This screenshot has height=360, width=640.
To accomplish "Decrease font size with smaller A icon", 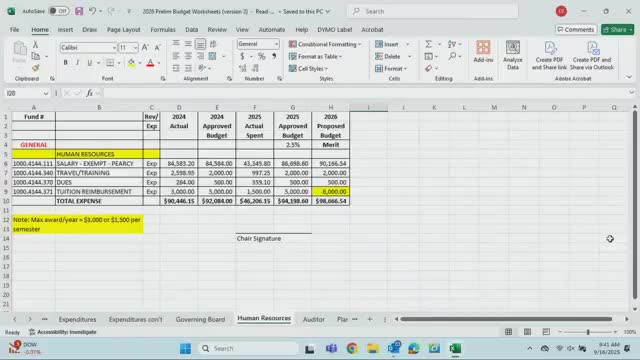I will tap(158, 48).
